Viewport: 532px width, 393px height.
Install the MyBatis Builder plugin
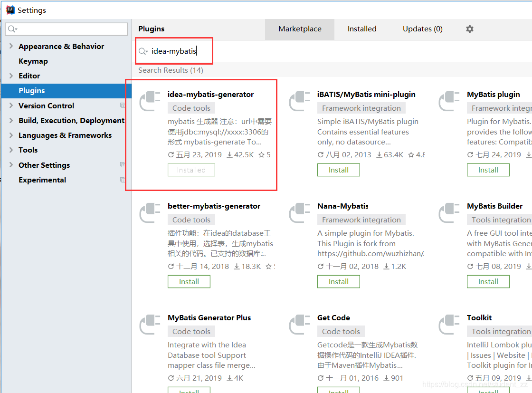coord(488,282)
